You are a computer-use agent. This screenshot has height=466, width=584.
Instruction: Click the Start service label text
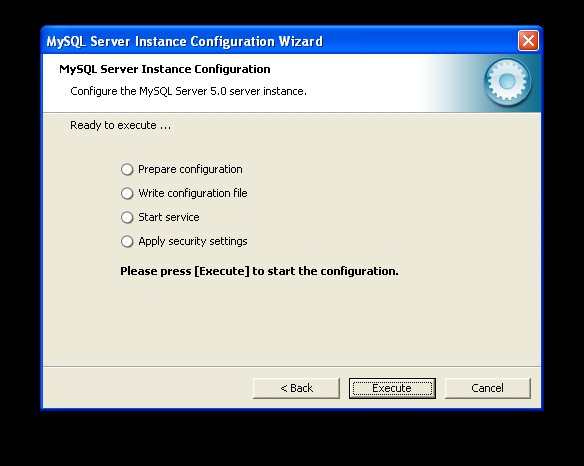169,217
